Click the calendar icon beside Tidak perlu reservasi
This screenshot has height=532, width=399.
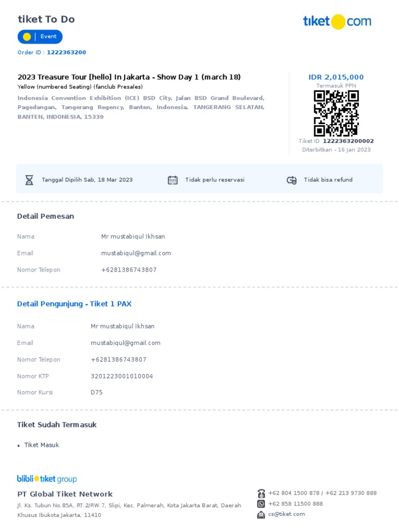point(172,180)
